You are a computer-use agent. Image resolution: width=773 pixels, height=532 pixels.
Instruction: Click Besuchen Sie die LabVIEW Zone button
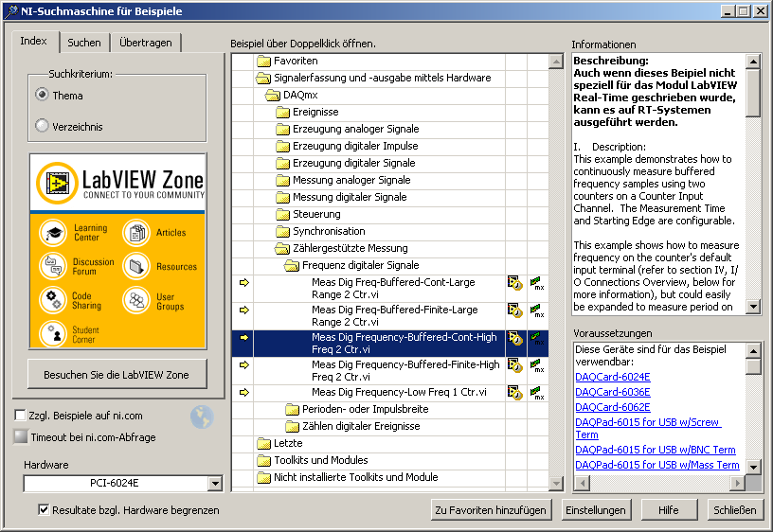click(117, 375)
